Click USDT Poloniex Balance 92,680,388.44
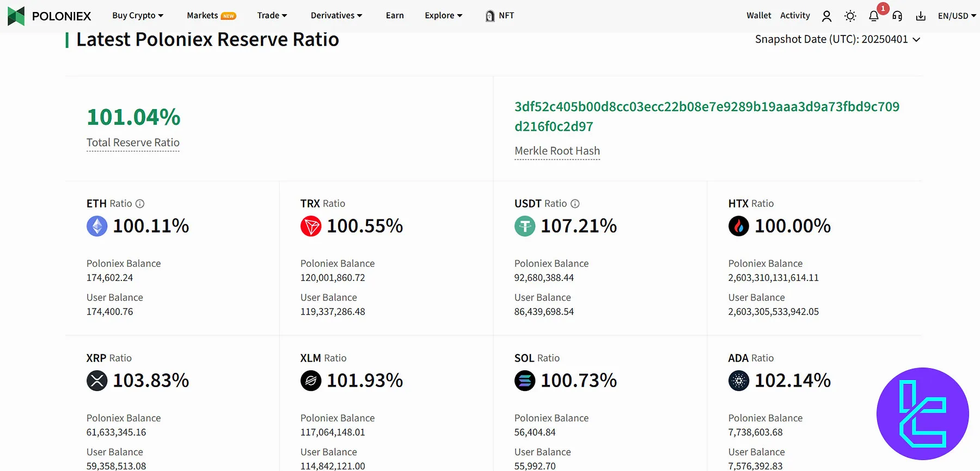This screenshot has height=471, width=980. pos(544,278)
